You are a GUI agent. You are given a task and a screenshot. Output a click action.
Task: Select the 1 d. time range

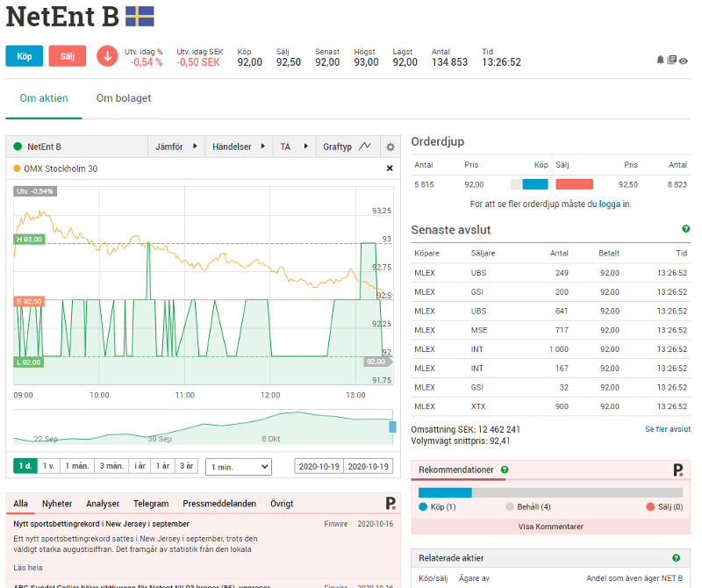click(25, 466)
